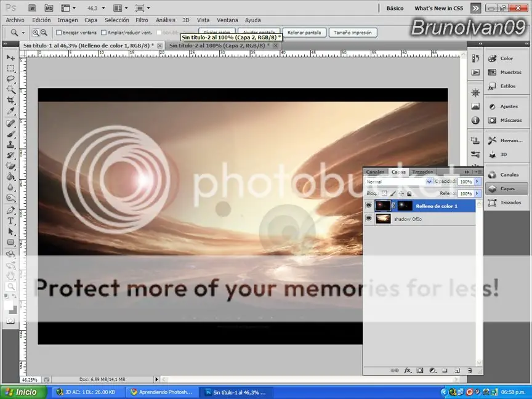Select the Blur tool

[10, 187]
